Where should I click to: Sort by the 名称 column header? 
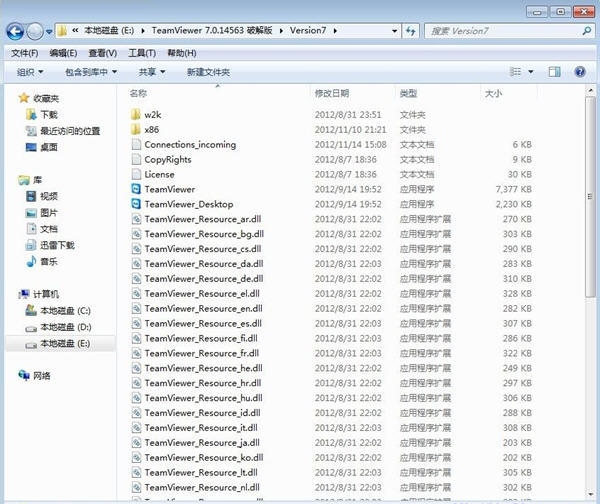pyautogui.click(x=138, y=93)
